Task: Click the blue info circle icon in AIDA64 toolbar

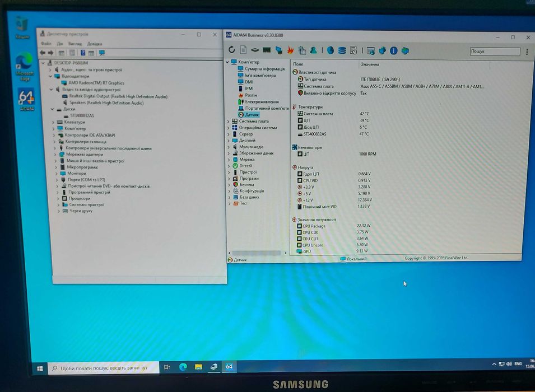Action: tap(394, 51)
